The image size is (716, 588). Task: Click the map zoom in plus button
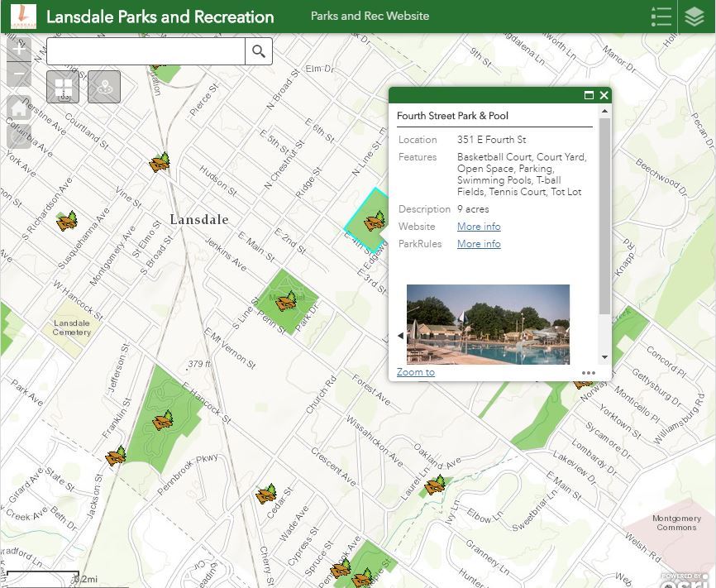19,49
